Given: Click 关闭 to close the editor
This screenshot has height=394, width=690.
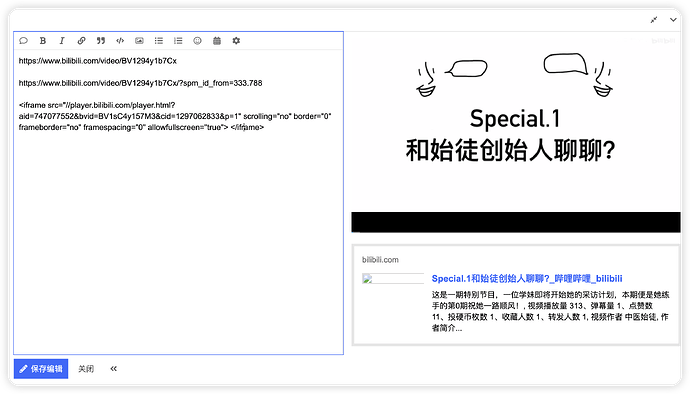Looking at the screenshot, I should click(x=86, y=369).
